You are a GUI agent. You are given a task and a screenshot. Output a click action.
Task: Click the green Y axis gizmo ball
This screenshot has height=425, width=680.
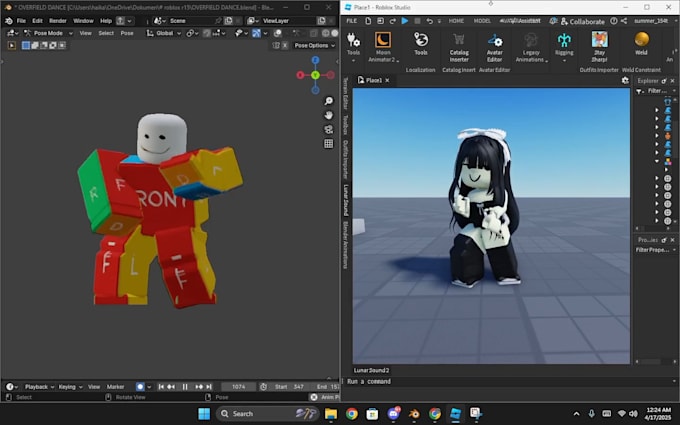pyautogui.click(x=315, y=75)
